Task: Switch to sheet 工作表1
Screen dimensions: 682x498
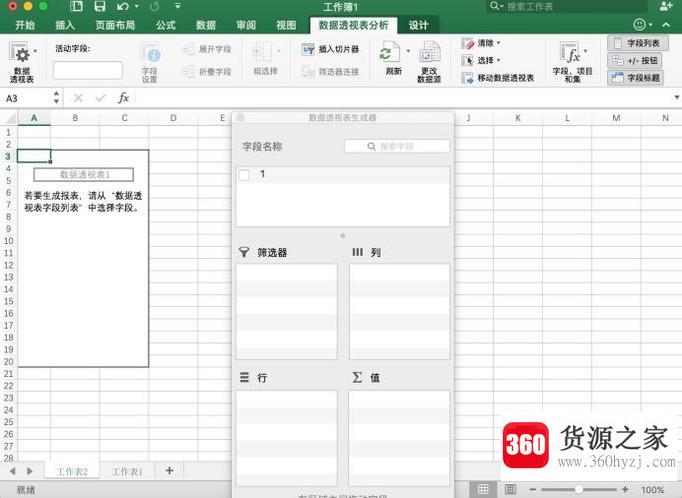Action: coord(127,471)
